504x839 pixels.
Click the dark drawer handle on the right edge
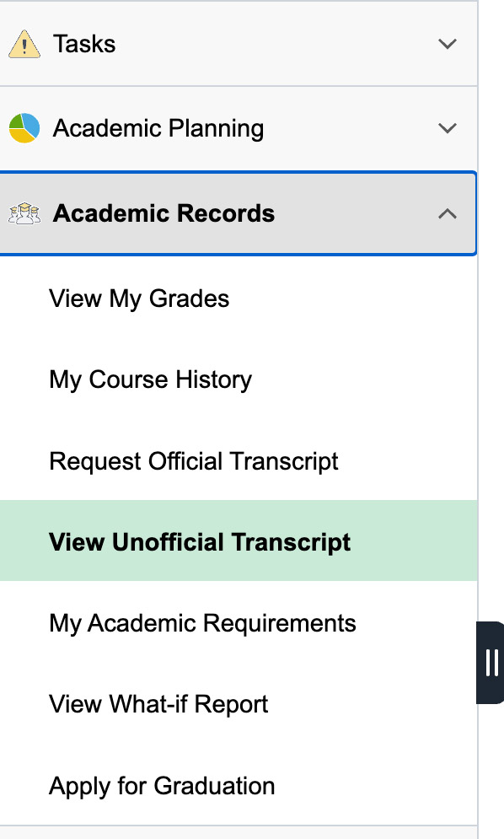tap(491, 662)
